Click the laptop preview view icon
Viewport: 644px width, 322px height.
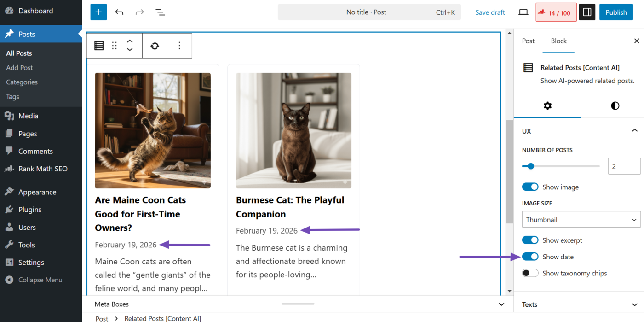coord(523,12)
